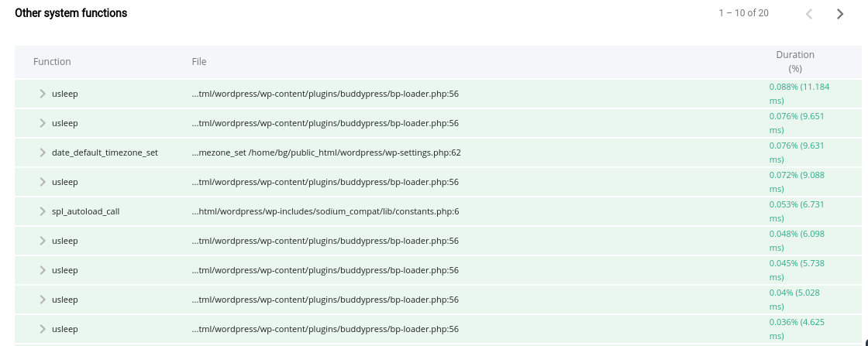Expand the usleep row with 9.651 ms duration
868x346 pixels.
[x=42, y=123]
